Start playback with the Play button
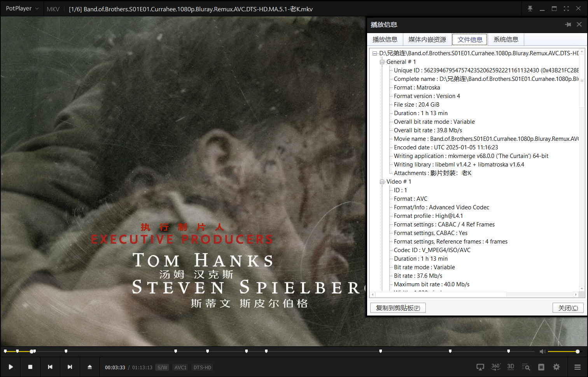 click(10, 367)
